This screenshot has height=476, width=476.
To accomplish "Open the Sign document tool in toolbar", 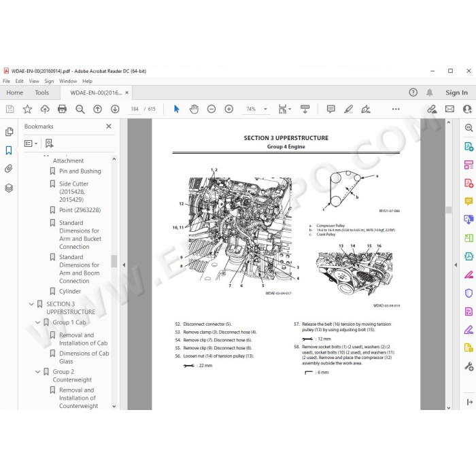I will [366, 109].
